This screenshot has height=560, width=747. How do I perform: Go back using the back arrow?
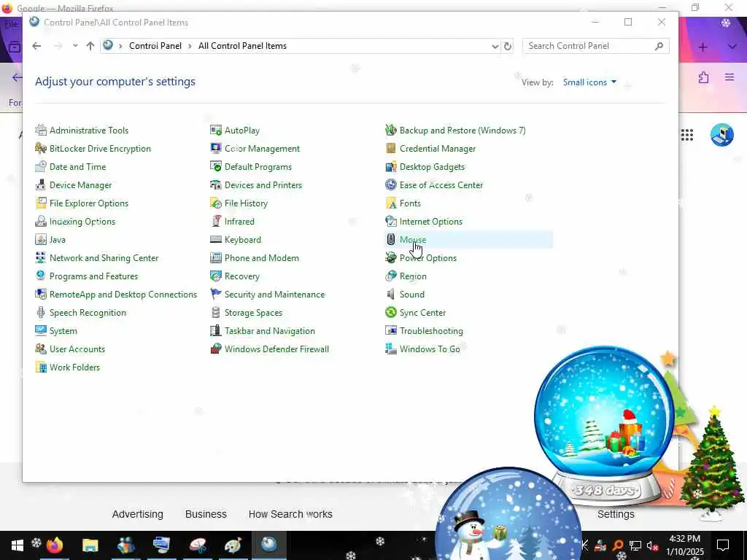point(36,46)
